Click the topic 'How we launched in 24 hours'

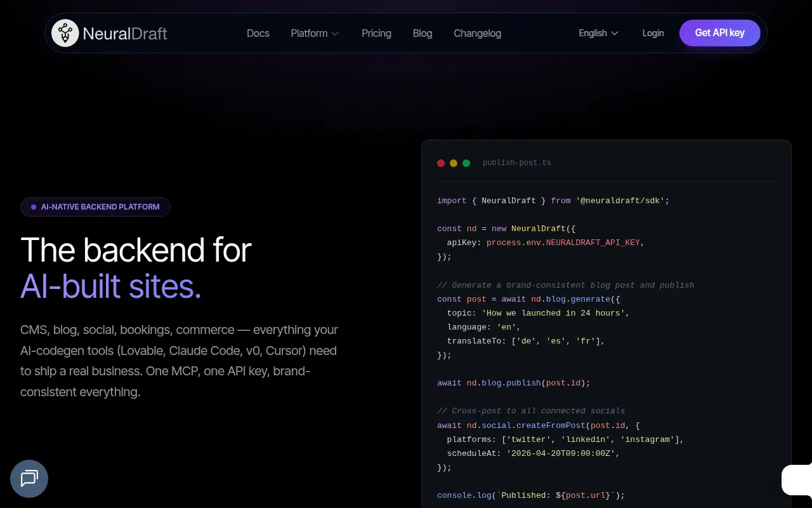click(538, 313)
